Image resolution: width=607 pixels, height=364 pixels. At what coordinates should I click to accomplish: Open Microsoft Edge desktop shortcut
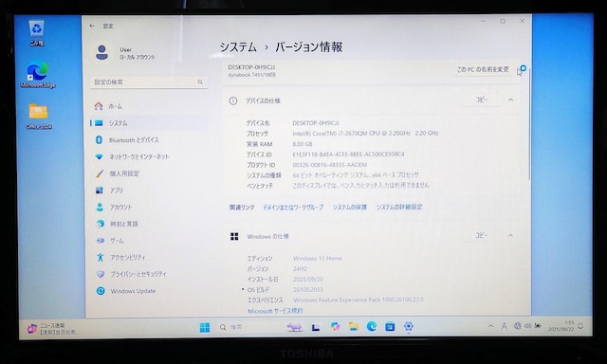pos(38,75)
